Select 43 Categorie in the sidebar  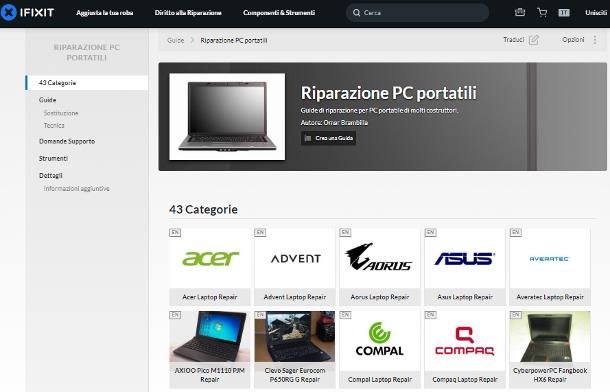pos(87,83)
